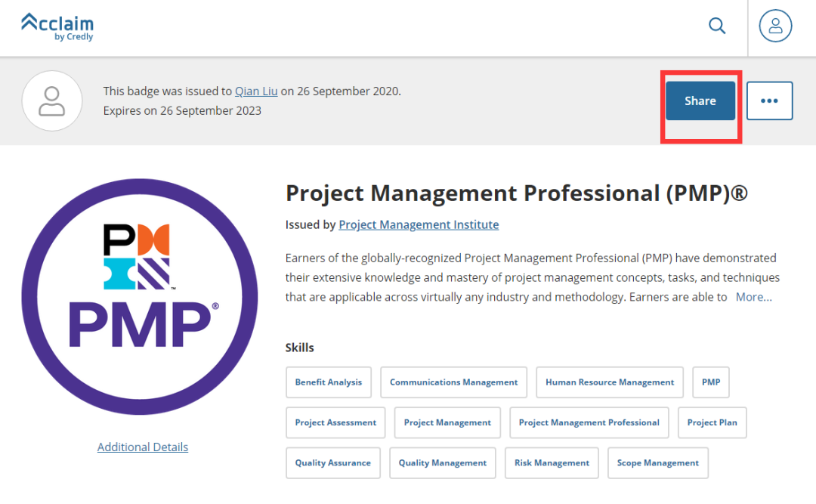Click the badge earner avatar placeholder
This screenshot has height=504, width=816.
52,101
